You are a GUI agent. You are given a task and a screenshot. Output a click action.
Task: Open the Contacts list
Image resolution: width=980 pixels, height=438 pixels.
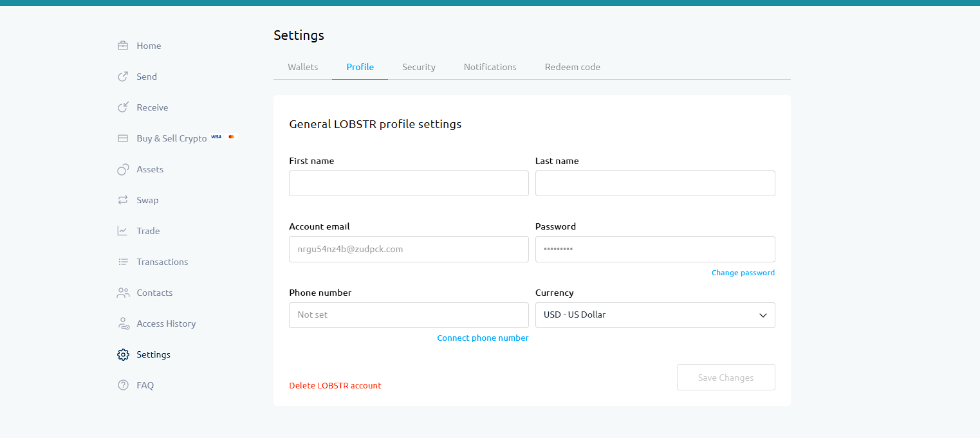pos(123,292)
